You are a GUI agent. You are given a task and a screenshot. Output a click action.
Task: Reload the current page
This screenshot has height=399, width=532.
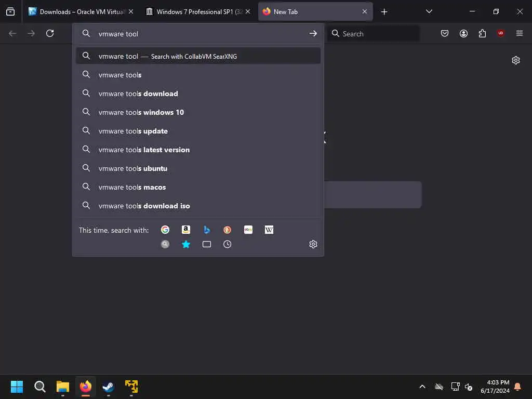(50, 33)
